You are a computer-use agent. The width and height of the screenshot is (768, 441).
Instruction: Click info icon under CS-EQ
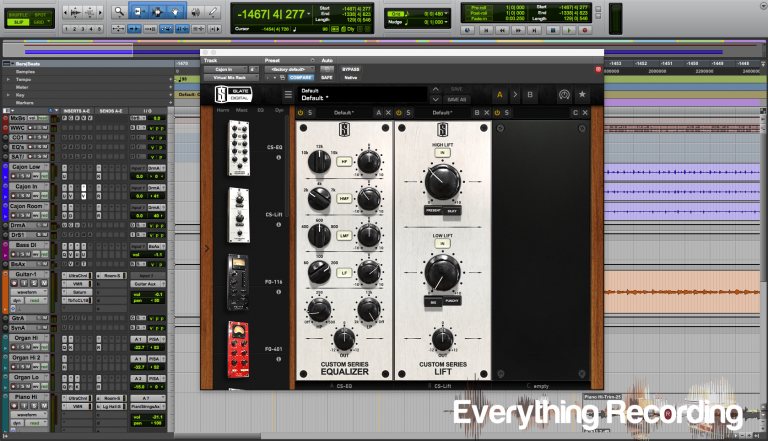pos(279,158)
